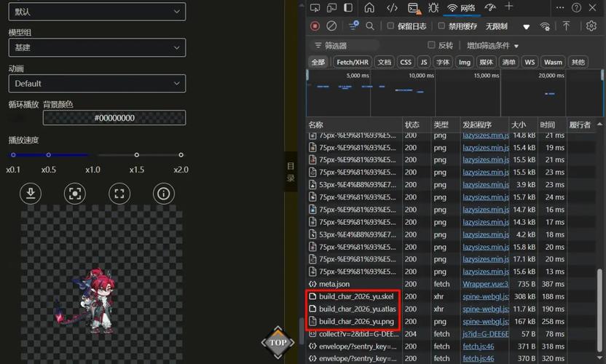Select build_char_2026_yu.atlas request
The width and height of the screenshot is (606, 364).
point(357,309)
